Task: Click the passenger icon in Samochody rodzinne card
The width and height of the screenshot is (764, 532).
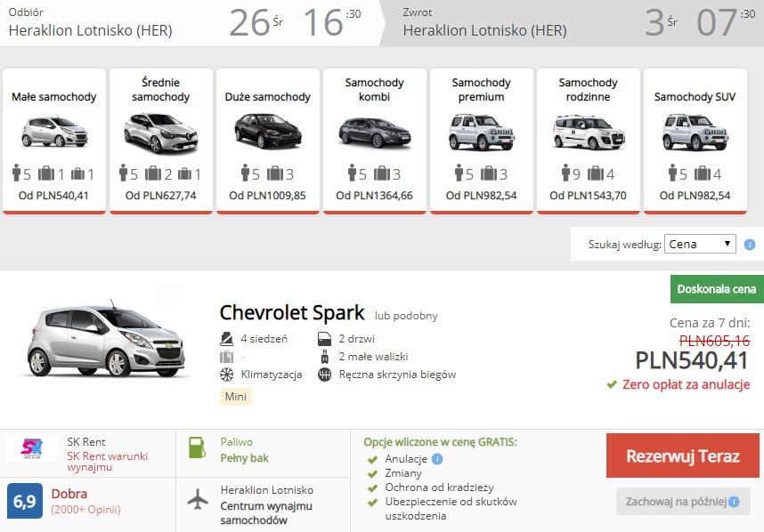Action: [565, 173]
